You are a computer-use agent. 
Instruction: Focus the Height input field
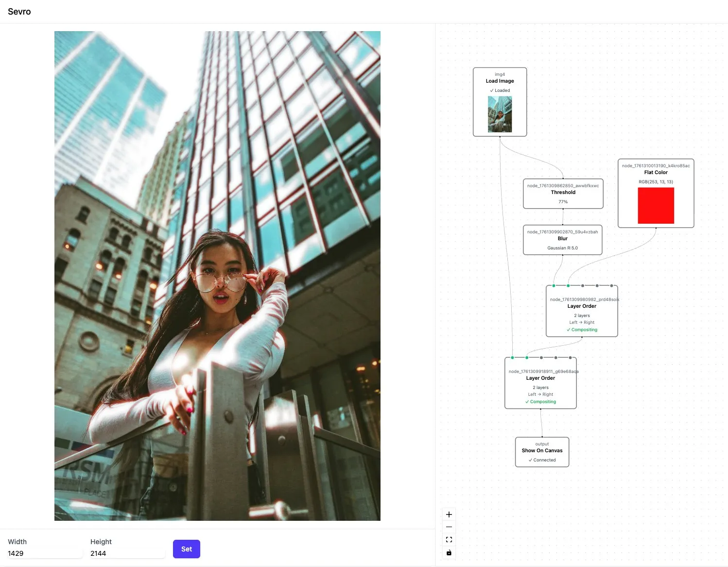pos(127,553)
